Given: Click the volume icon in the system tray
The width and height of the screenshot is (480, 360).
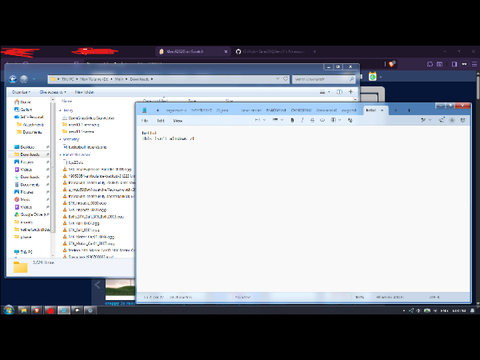Looking at the screenshot, I should coord(418,310).
